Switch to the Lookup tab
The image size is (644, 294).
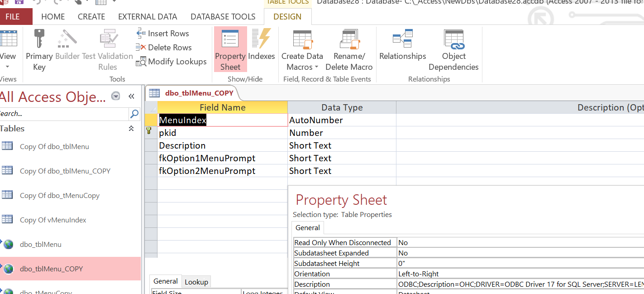tap(196, 282)
